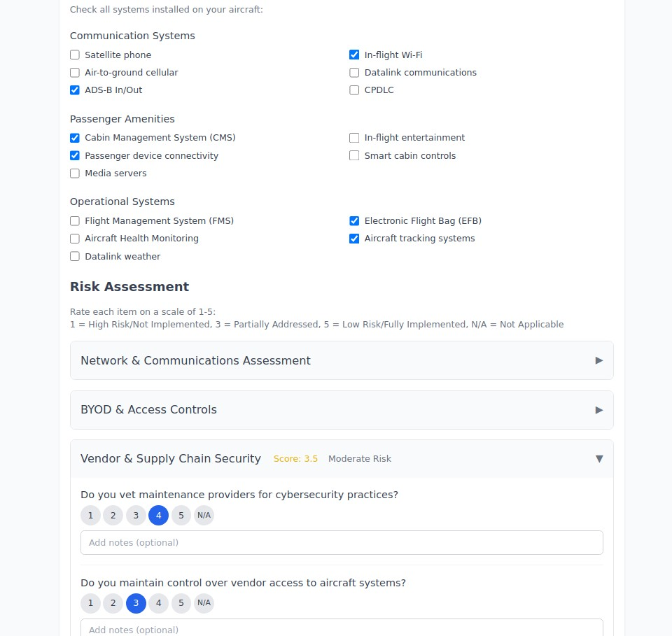Uncheck the In-flight Wi-Fi checkbox

pos(354,55)
